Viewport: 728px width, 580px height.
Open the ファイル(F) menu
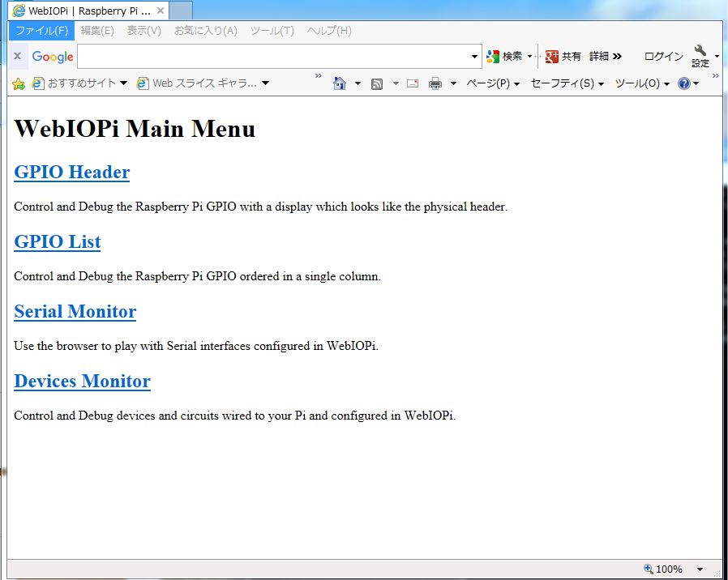[x=41, y=31]
